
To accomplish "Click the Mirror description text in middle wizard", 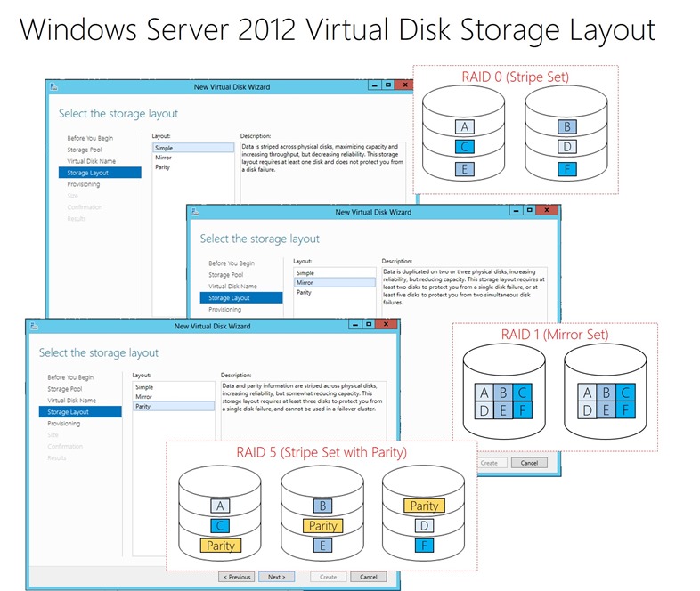I will pyautogui.click(x=463, y=287).
